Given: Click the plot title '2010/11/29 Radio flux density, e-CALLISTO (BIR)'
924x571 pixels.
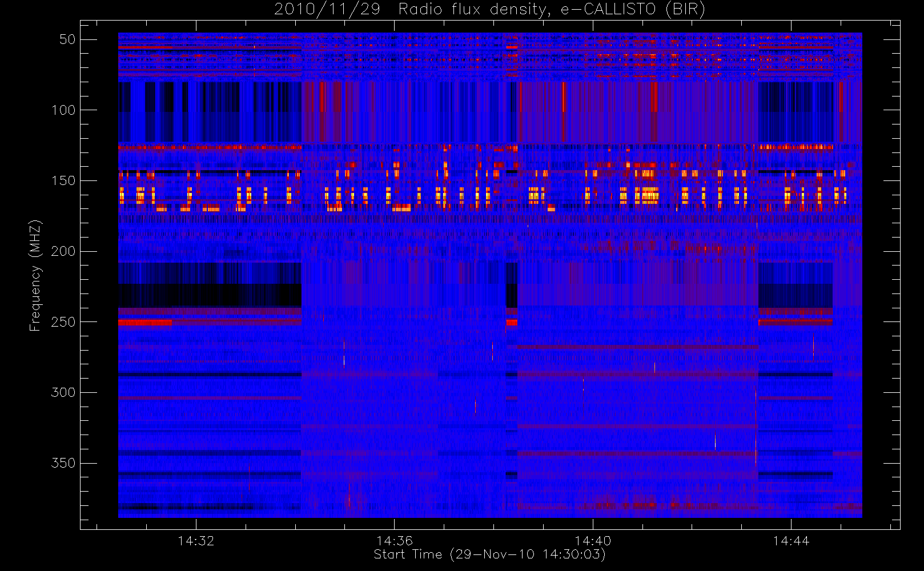Looking at the screenshot, I should click(489, 10).
